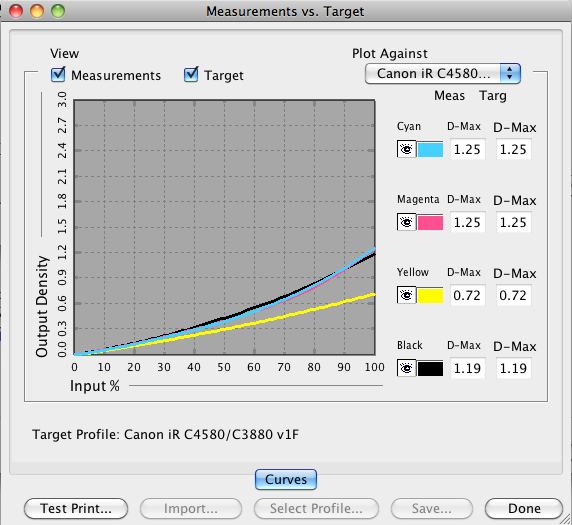Click the Done button
This screenshot has width=572, height=525.
coord(524,508)
